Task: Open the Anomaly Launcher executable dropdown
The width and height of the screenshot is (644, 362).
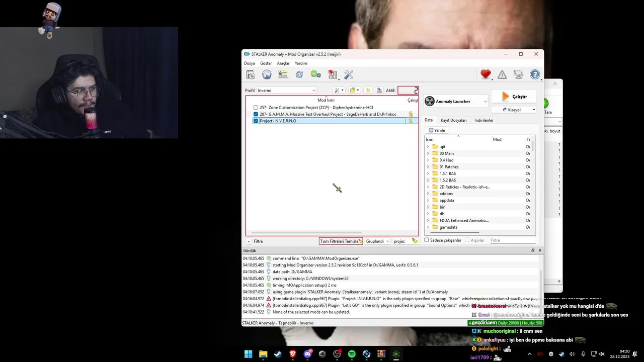Action: coord(456,102)
